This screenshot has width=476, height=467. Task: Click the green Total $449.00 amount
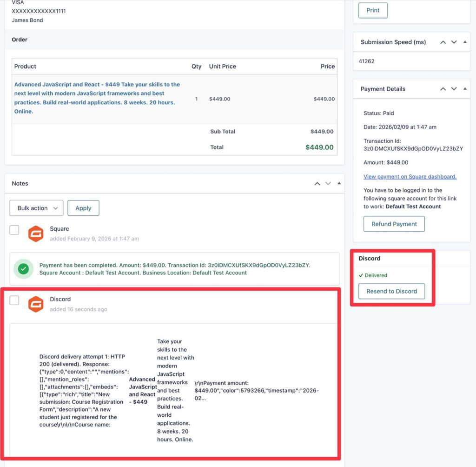pyautogui.click(x=319, y=147)
